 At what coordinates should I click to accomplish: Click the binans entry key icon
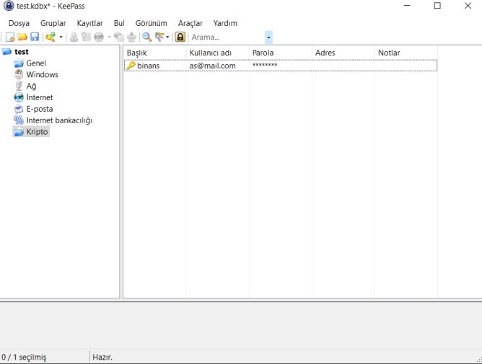point(130,66)
